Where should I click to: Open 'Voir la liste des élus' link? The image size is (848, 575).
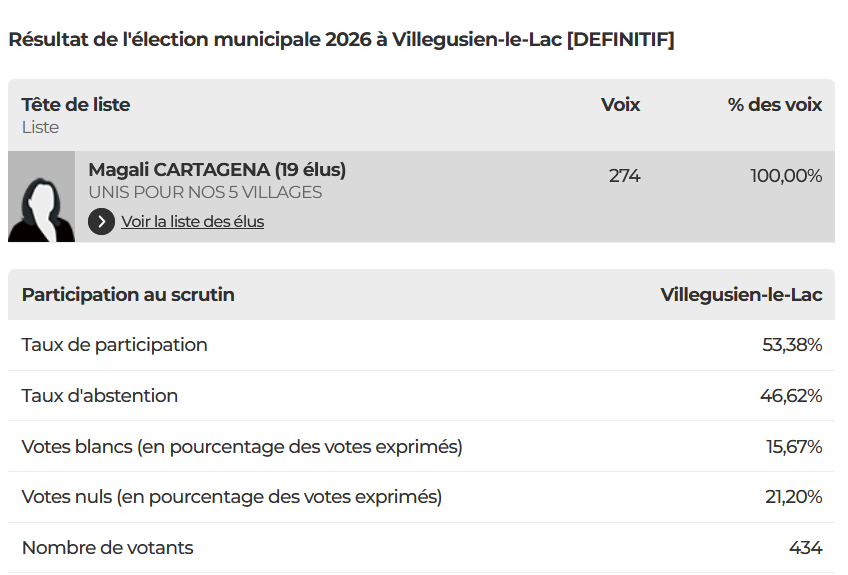[x=192, y=221]
